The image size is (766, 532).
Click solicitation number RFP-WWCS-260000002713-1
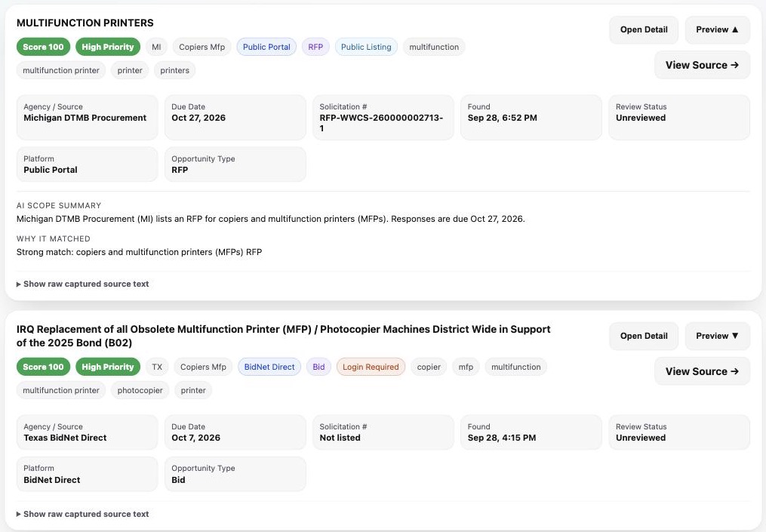pyautogui.click(x=381, y=123)
